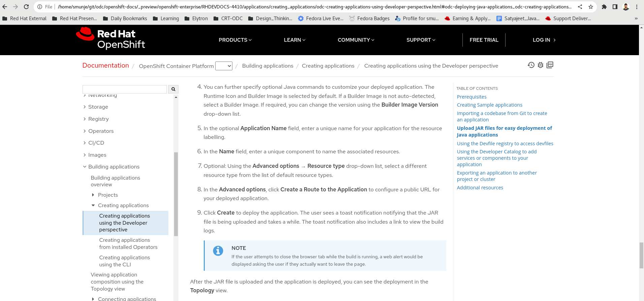Open the PDF download icon
Image resolution: width=644 pixels, height=301 pixels.
pyautogui.click(x=550, y=65)
